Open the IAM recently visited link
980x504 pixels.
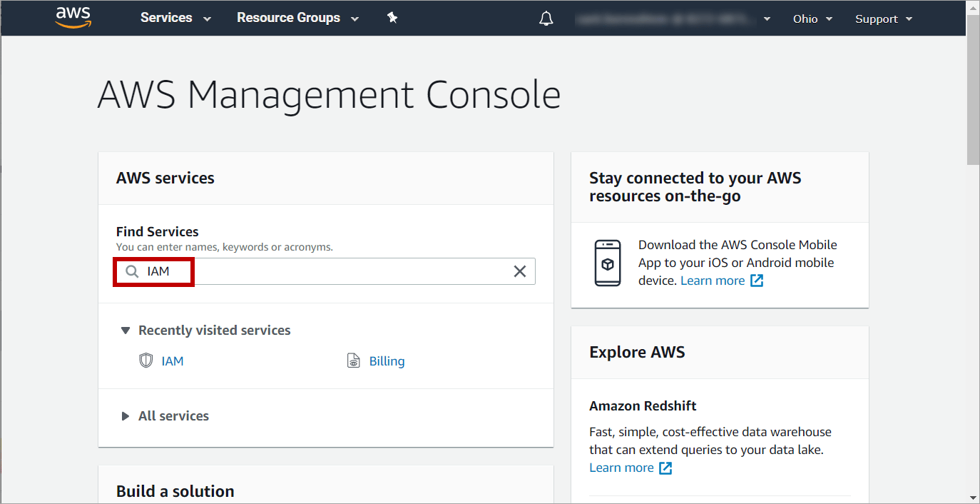(173, 361)
